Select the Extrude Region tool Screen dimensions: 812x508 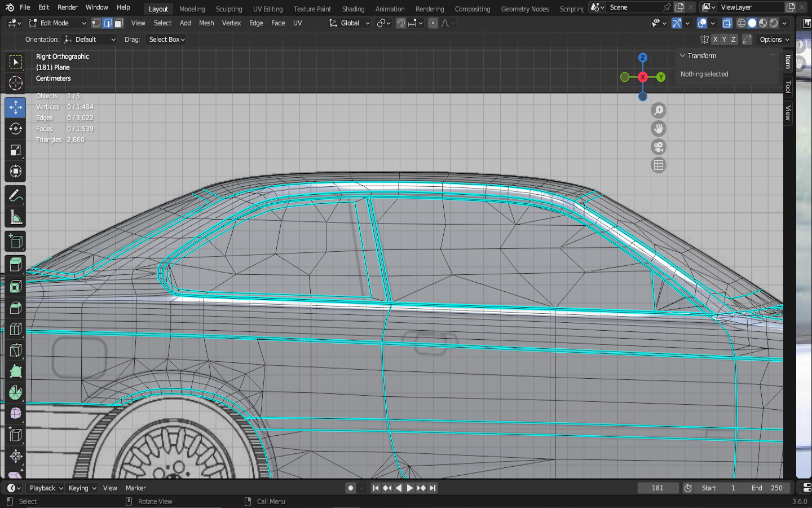coord(15,264)
